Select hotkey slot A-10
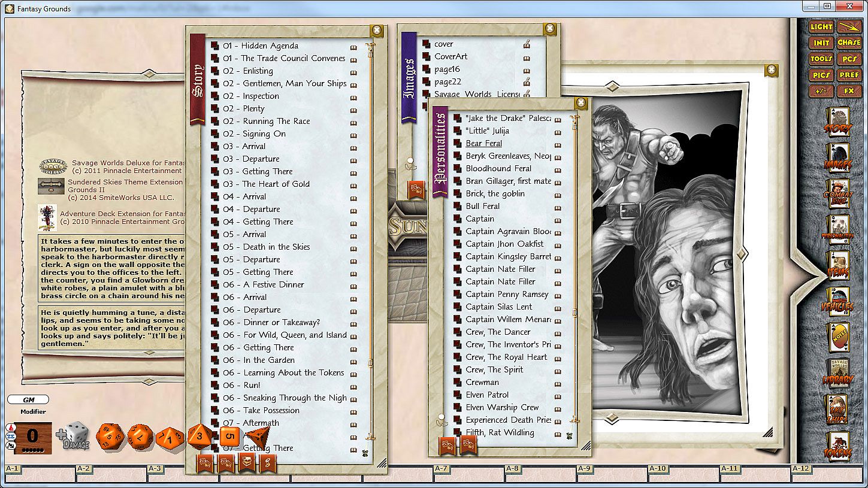The height and width of the screenshot is (488, 868). tap(684, 473)
